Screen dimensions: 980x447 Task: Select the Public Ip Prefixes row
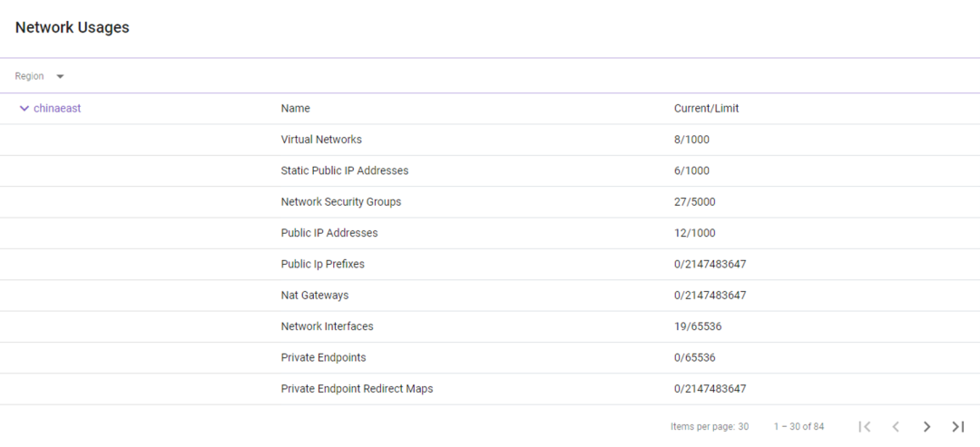click(x=323, y=264)
